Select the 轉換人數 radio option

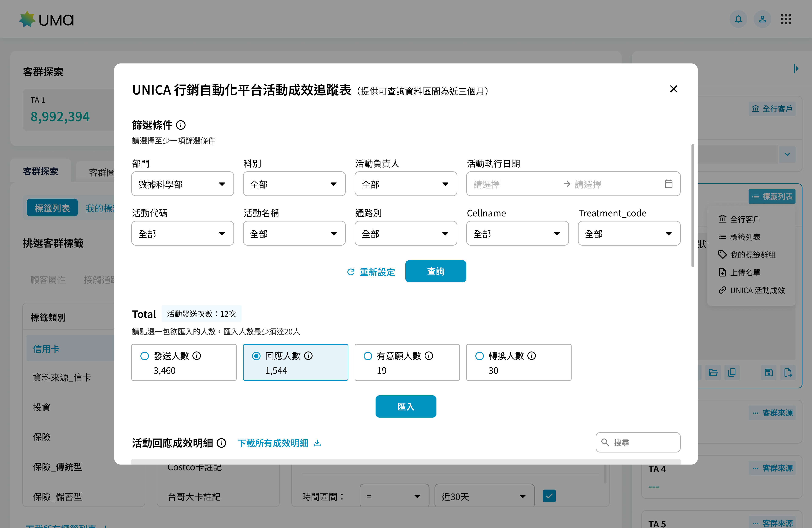tap(479, 356)
